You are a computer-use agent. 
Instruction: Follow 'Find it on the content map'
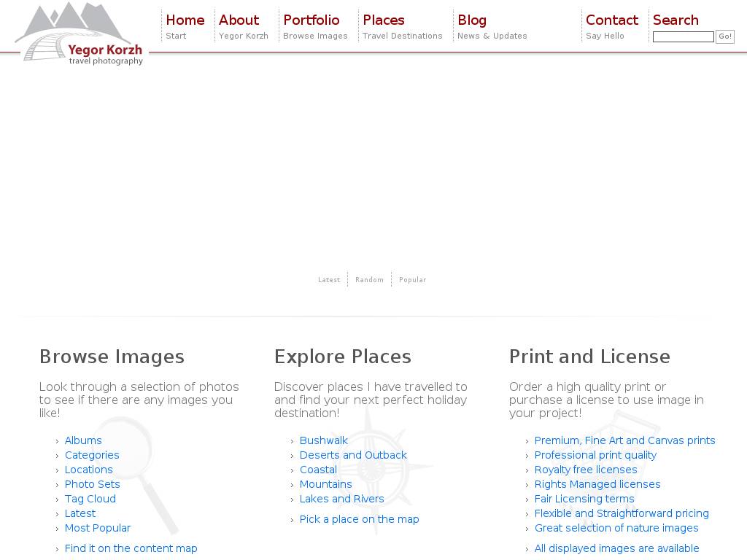pyautogui.click(x=131, y=548)
